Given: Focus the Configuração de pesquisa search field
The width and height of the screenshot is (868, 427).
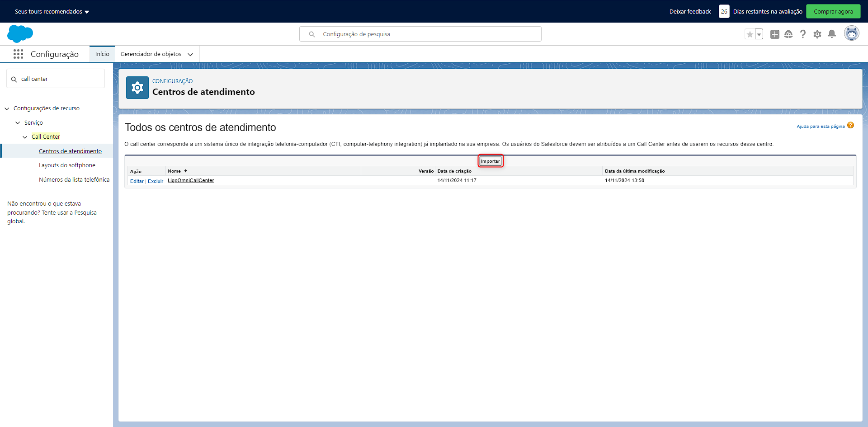Looking at the screenshot, I should [420, 34].
